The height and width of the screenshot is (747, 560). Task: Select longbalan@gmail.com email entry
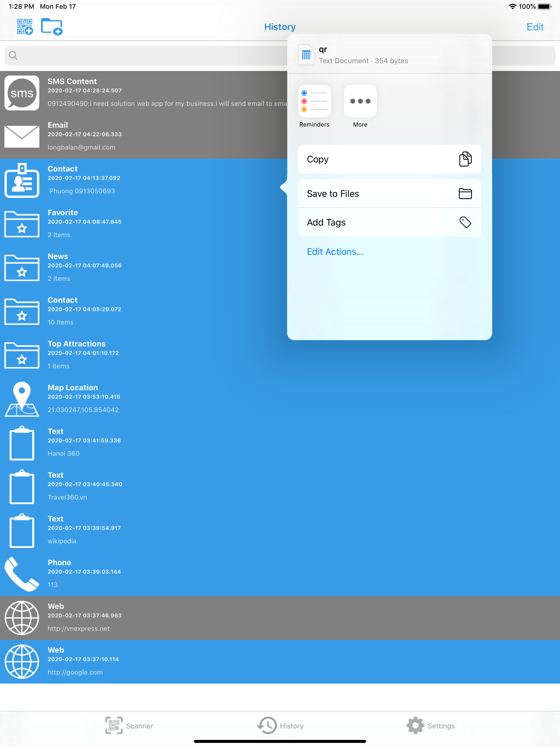[x=81, y=147]
